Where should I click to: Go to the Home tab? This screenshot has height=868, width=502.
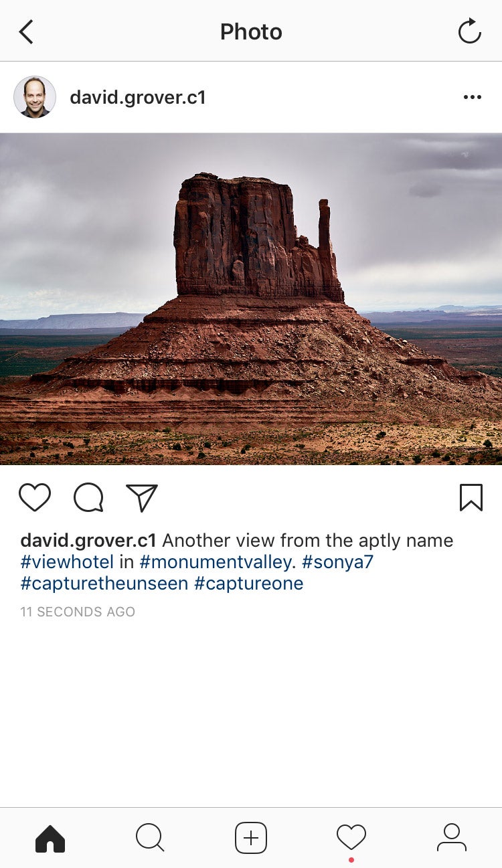click(50, 838)
